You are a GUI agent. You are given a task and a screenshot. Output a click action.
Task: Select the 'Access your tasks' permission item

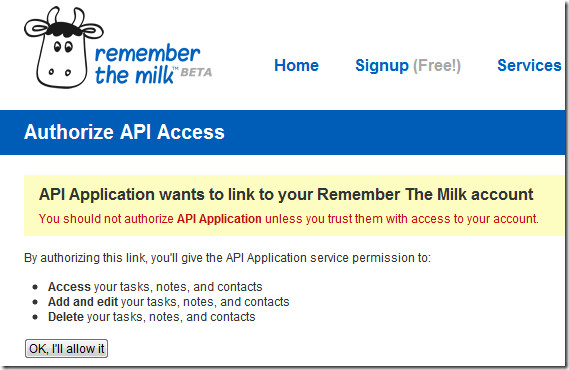[155, 287]
